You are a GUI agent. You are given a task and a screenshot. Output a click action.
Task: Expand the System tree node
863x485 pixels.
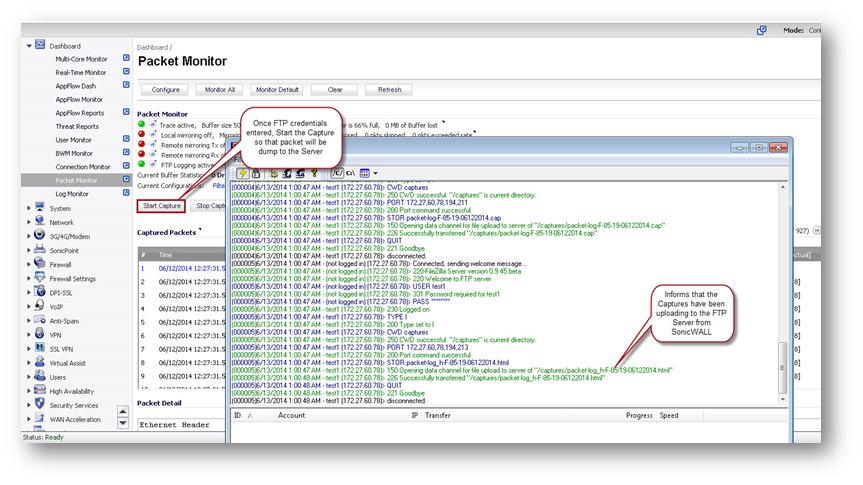29,209
